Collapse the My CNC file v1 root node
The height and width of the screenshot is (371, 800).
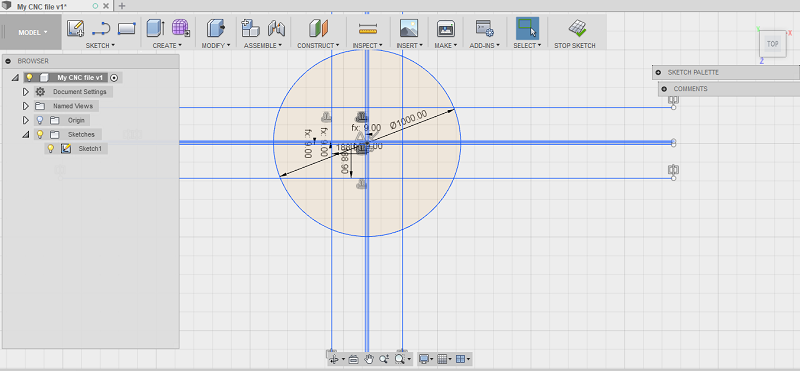pyautogui.click(x=15, y=78)
